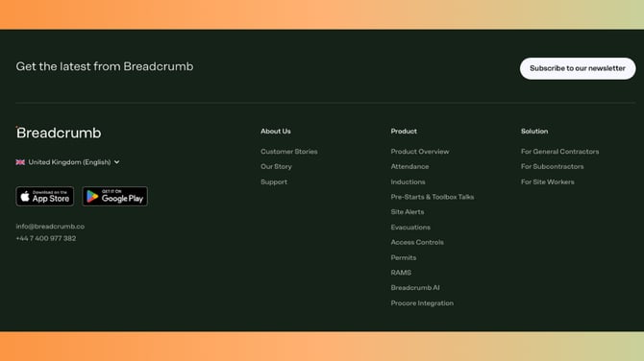The width and height of the screenshot is (644, 361).
Task: Click the Product column heading
Action: click(x=404, y=132)
